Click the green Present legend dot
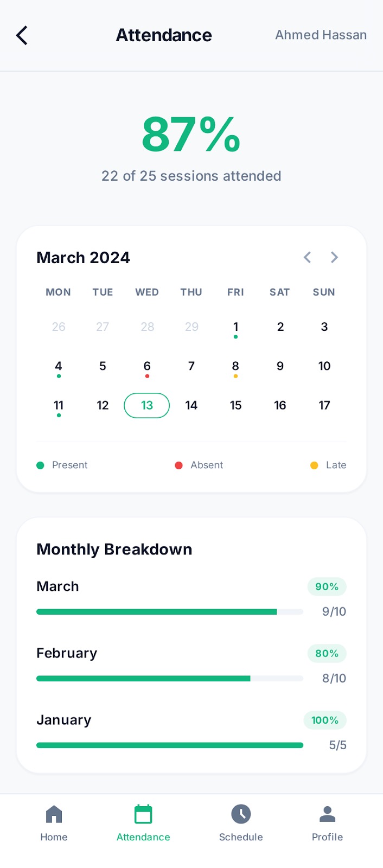 coord(40,465)
